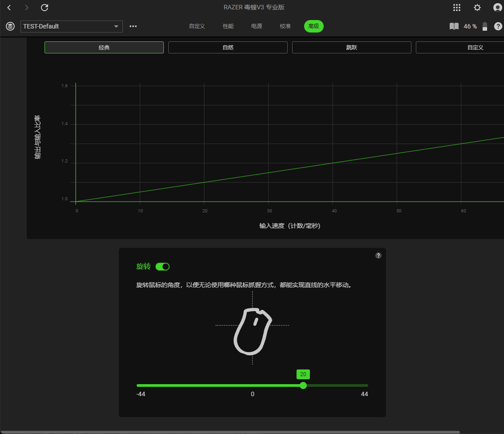The height and width of the screenshot is (434, 504).
Task: Click the 46 % battery text
Action: pyautogui.click(x=470, y=26)
